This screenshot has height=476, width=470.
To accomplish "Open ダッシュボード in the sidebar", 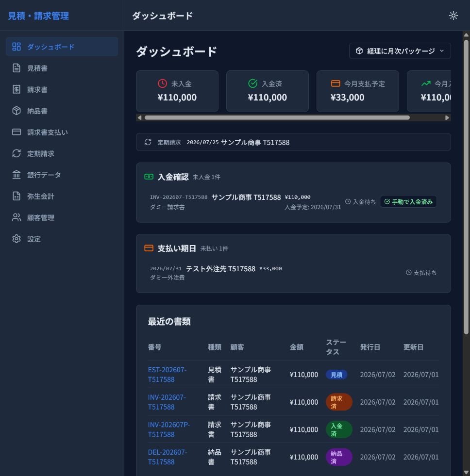I will [62, 47].
